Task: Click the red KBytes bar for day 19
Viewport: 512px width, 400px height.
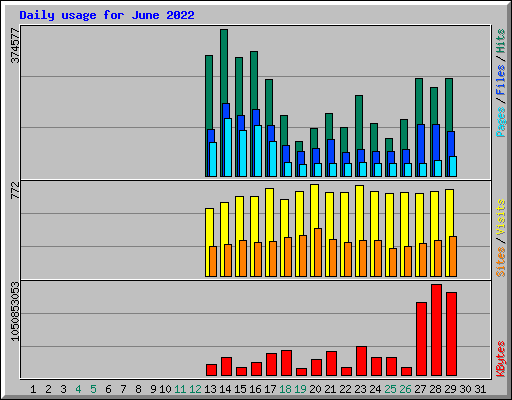Action: (x=301, y=372)
